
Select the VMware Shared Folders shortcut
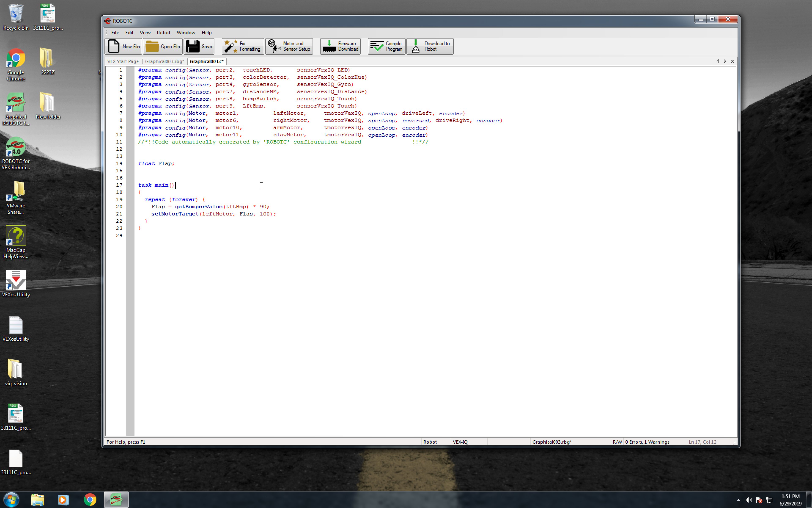tap(16, 197)
